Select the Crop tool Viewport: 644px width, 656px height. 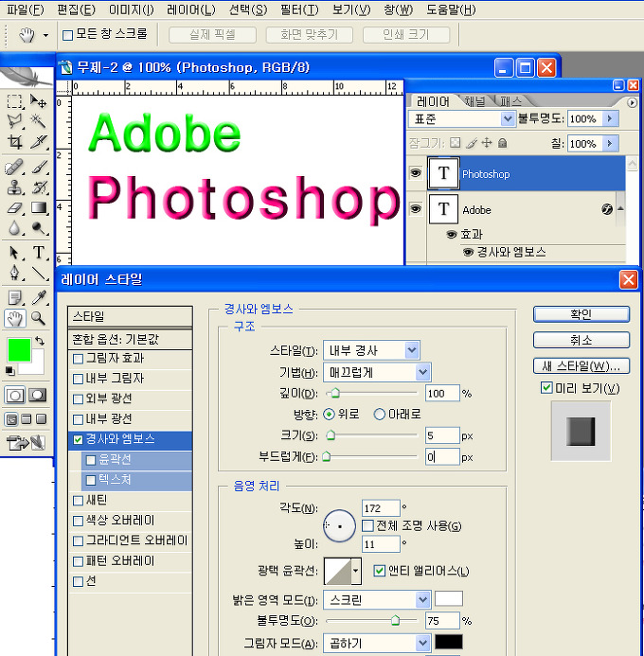point(14,142)
